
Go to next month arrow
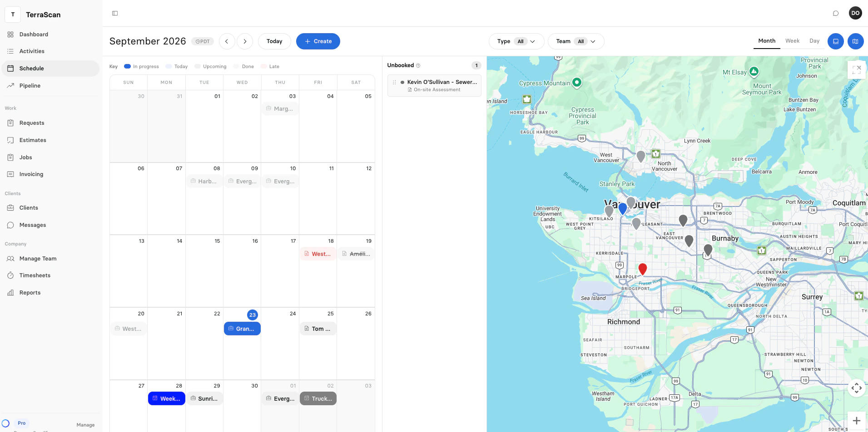245,41
